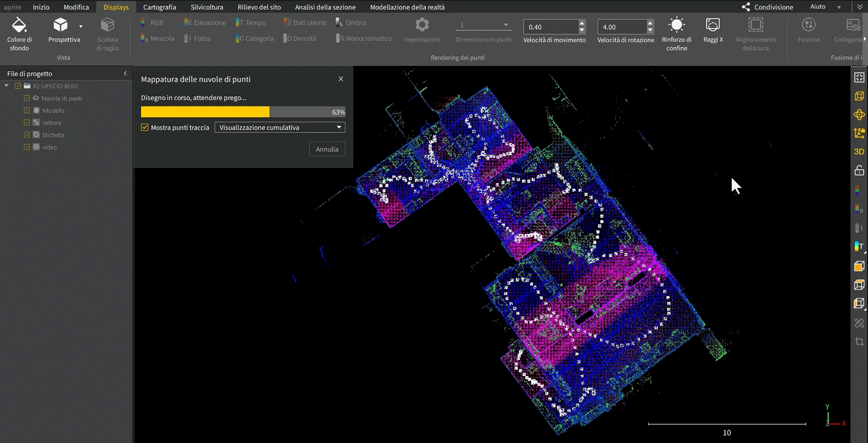Viewport: 868px width, 443px height.
Task: Switch to Rilievo del sito tab
Action: (x=259, y=7)
